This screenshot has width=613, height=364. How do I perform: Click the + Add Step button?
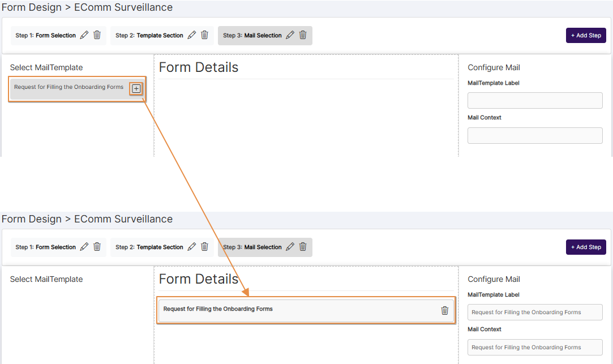point(586,35)
